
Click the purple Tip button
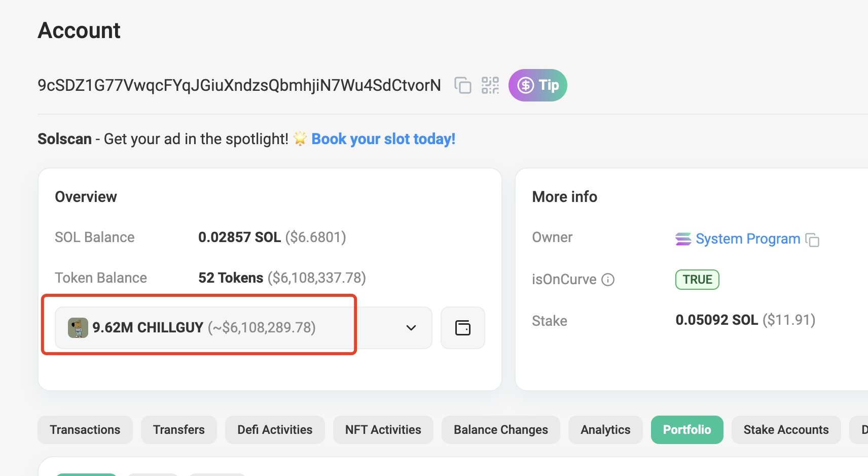tap(537, 85)
